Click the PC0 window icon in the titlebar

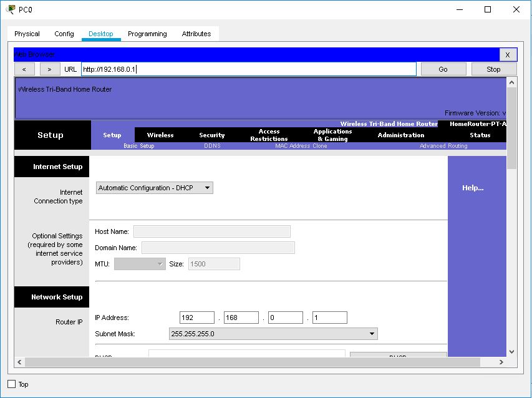pos(11,9)
